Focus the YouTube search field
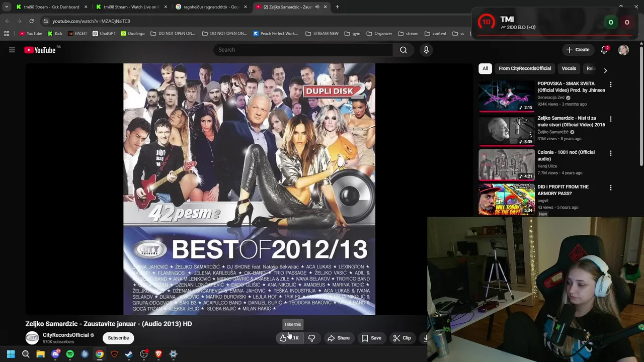644x362 pixels. [303, 50]
